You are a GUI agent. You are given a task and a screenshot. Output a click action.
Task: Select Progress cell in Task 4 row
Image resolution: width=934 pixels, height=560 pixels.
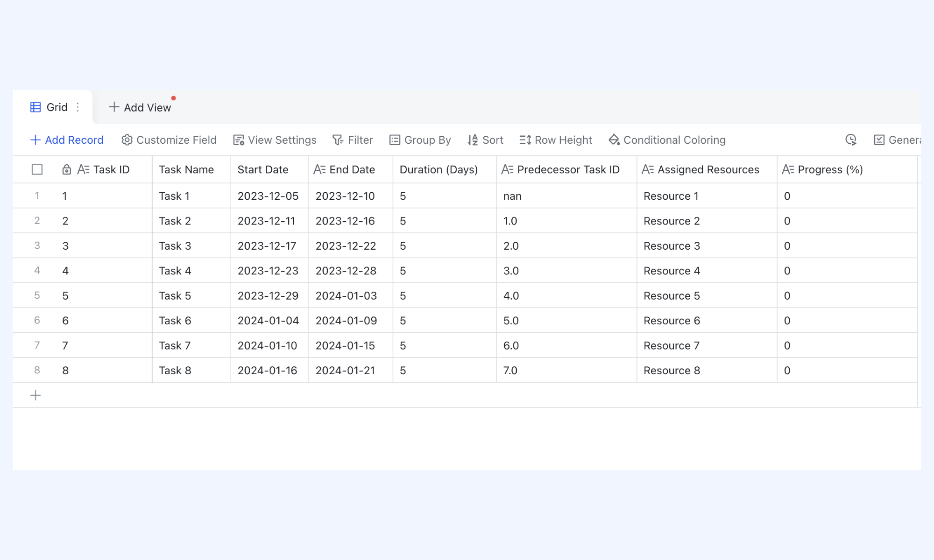point(847,271)
